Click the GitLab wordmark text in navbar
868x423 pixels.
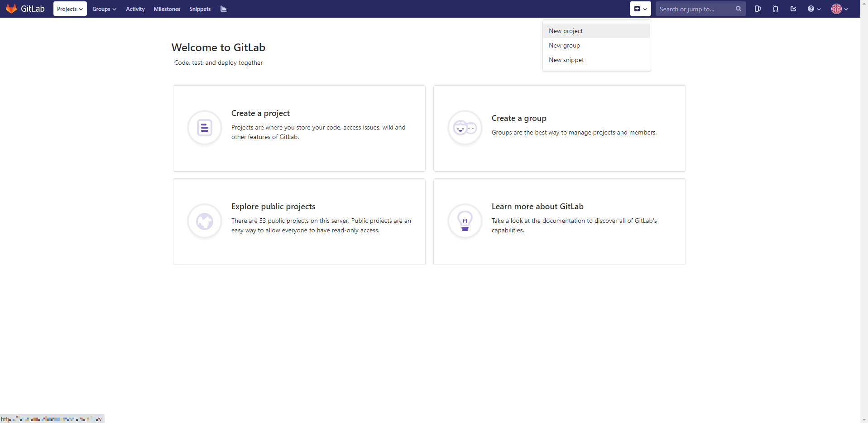[33, 9]
